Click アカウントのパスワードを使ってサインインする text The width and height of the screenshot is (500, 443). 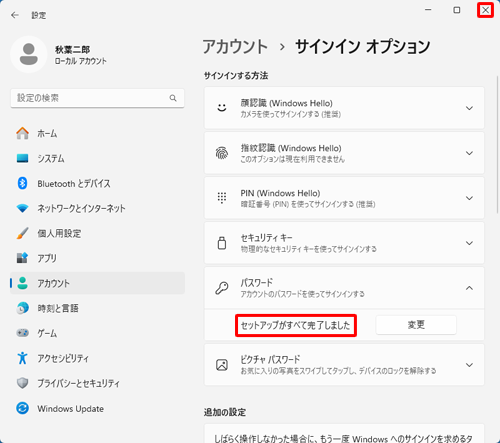tap(303, 294)
